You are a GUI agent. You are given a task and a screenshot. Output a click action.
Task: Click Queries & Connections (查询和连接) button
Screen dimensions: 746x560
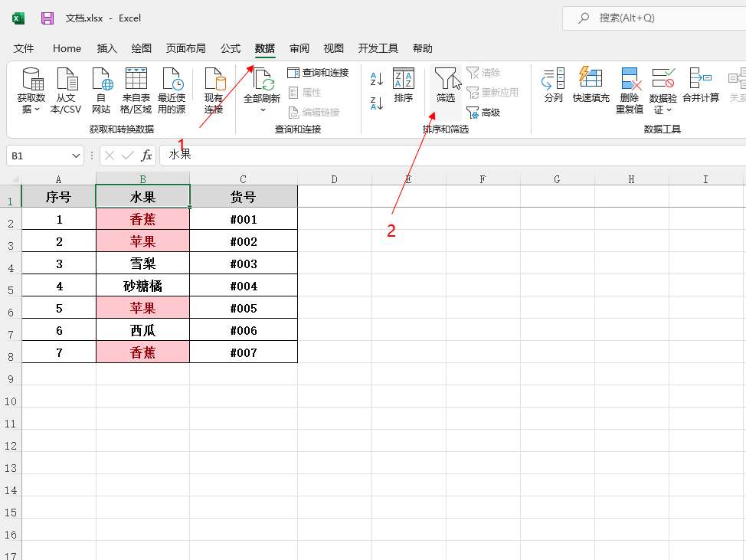tap(318, 73)
